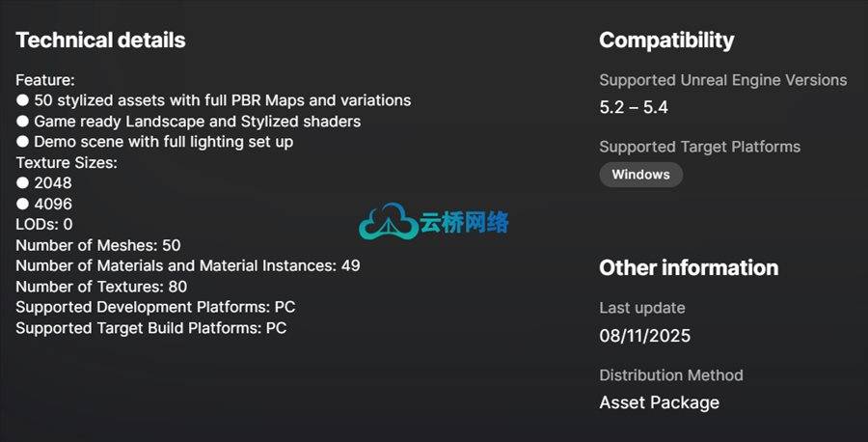Click the bullet next to 4096
The width and height of the screenshot is (868, 442).
click(22, 204)
